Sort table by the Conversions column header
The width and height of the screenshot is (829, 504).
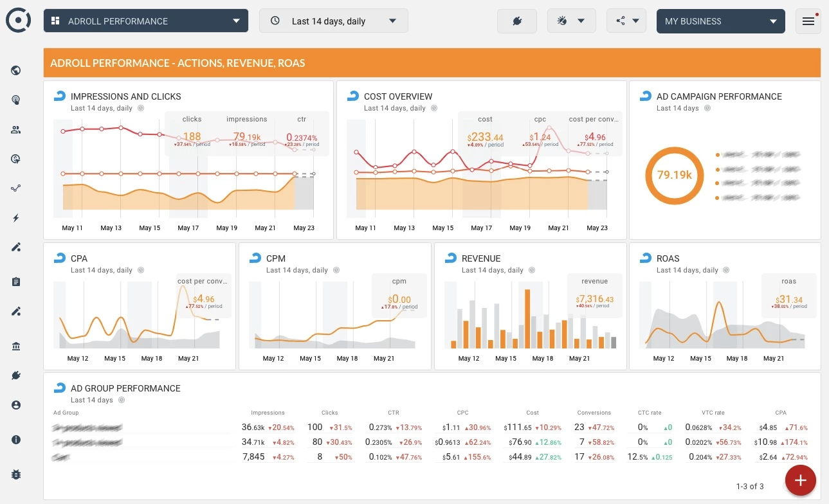[x=594, y=413]
